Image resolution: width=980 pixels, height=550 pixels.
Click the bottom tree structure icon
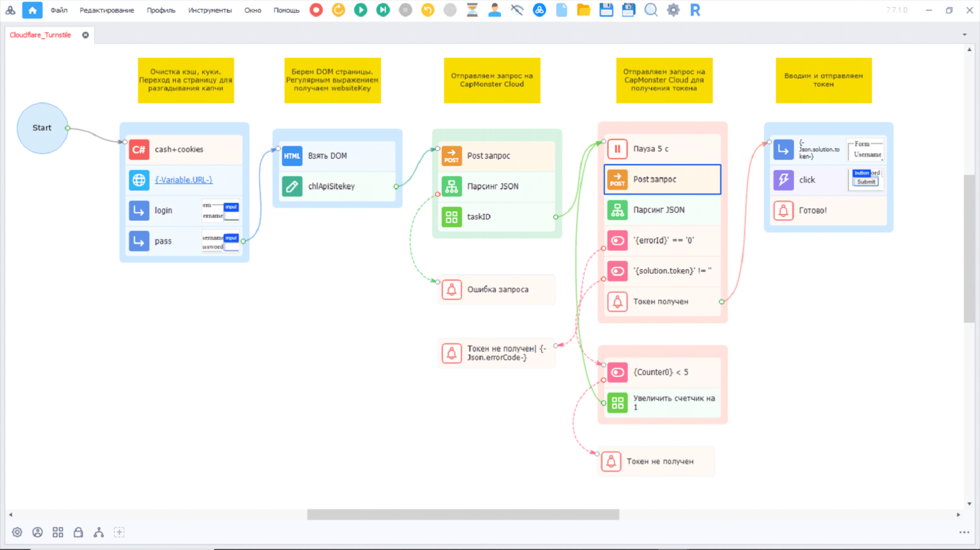[x=99, y=532]
